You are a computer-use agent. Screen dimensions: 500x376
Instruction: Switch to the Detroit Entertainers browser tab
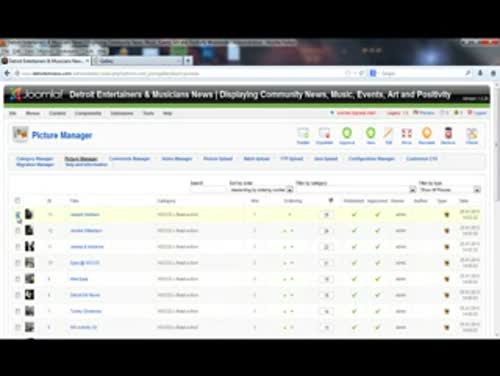(x=45, y=61)
